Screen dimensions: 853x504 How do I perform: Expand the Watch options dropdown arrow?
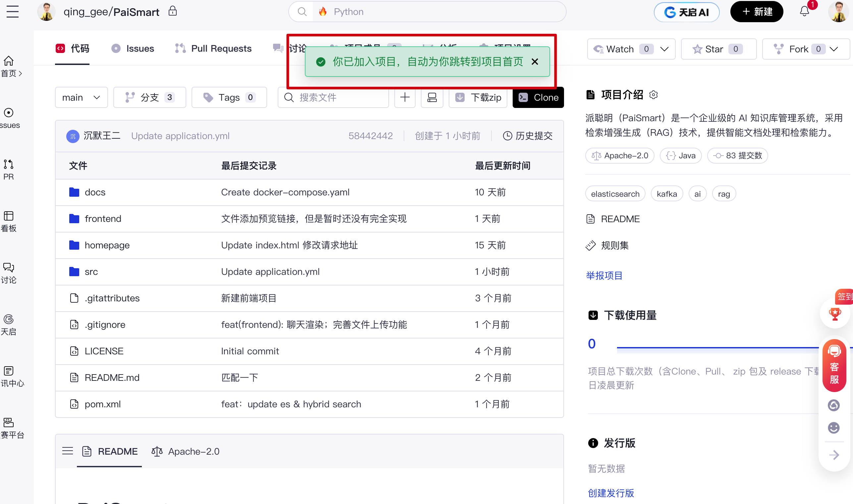click(664, 49)
